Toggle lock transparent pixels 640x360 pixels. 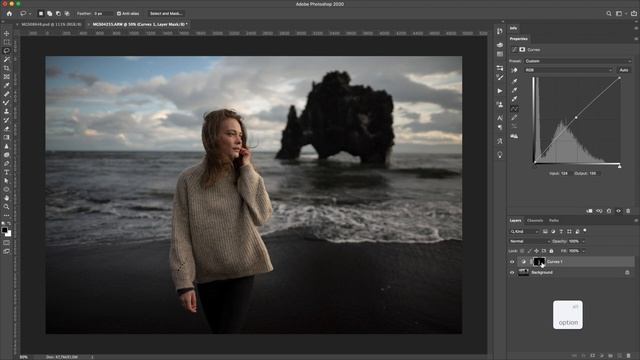(x=522, y=251)
